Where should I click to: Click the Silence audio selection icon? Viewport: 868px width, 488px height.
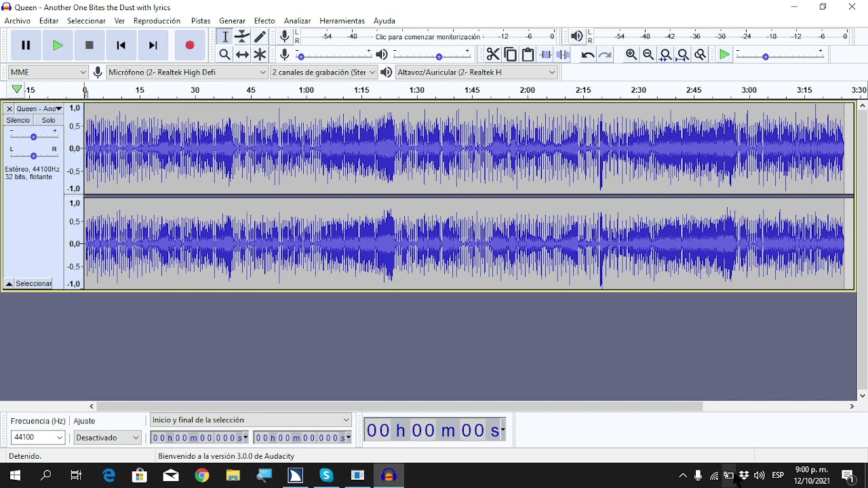[x=563, y=54]
